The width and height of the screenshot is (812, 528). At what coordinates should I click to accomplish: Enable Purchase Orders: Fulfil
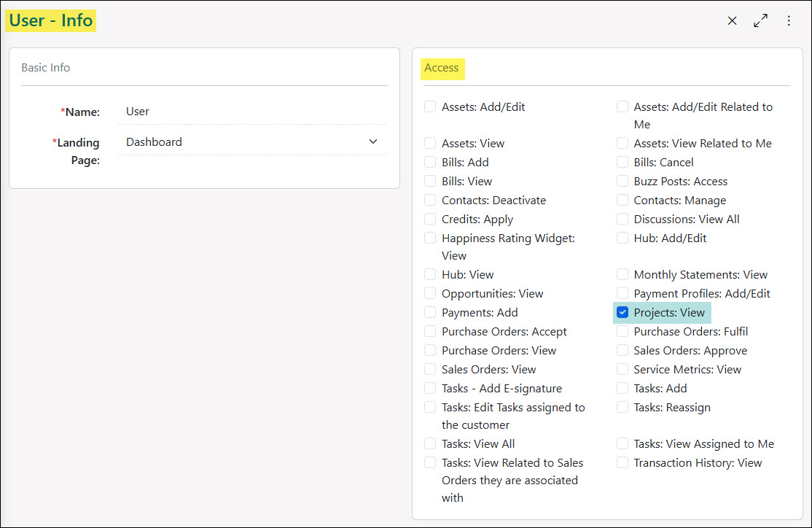(622, 331)
